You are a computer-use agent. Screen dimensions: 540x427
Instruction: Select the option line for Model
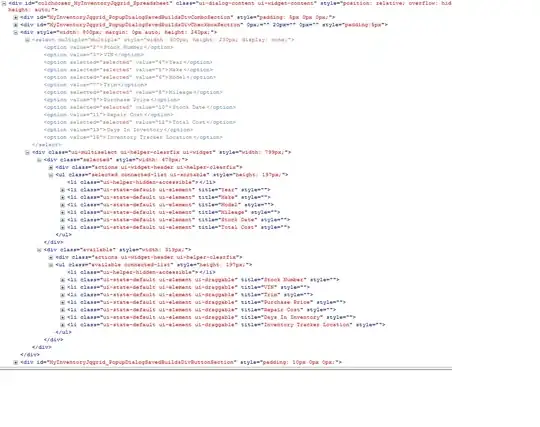coord(130,77)
